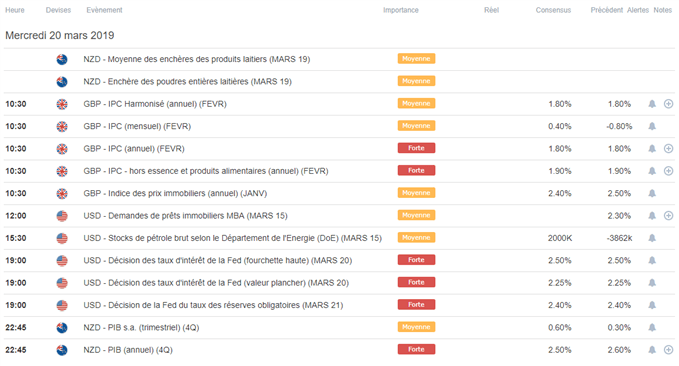
Task: Click bell for Fed fourchette haute decision
Action: (652, 260)
